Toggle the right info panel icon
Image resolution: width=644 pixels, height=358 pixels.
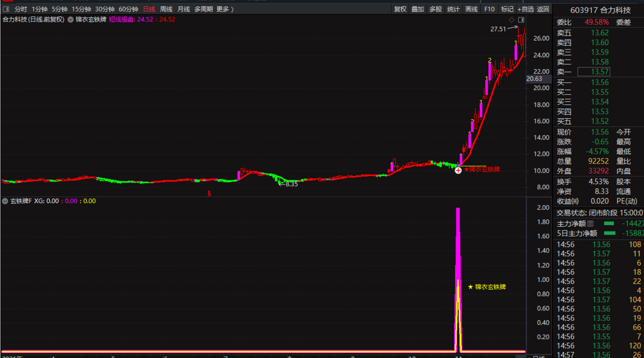(x=521, y=20)
